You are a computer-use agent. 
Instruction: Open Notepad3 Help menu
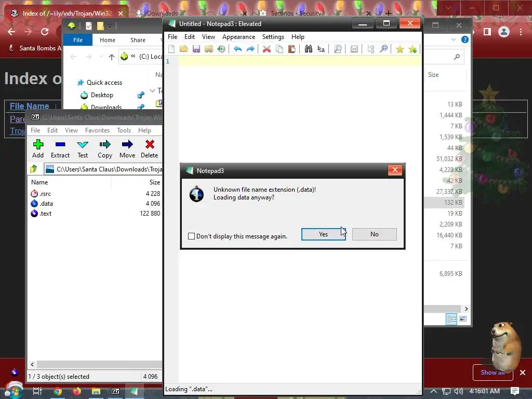298,37
